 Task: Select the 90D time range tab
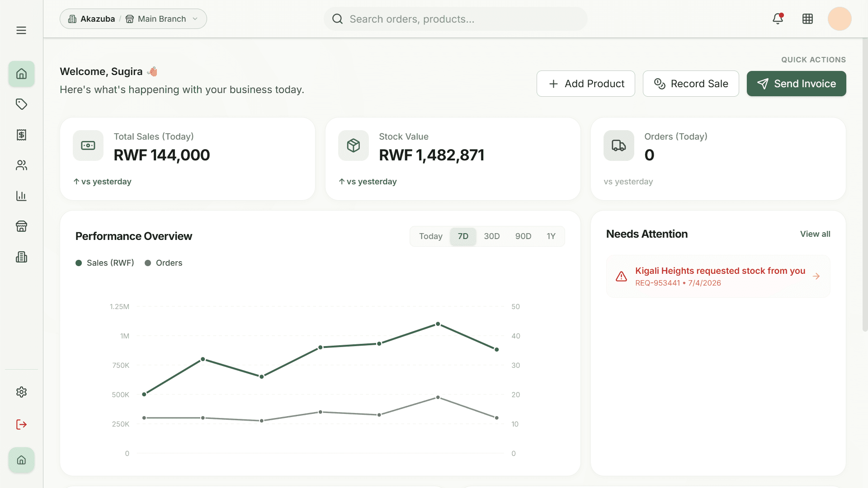pyautogui.click(x=523, y=236)
